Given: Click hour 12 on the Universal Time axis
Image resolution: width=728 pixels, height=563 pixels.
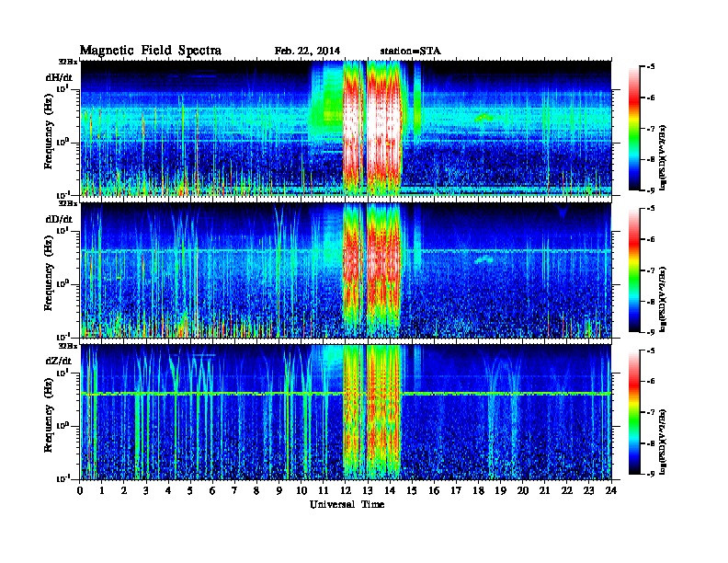Looking at the screenshot, I should [x=346, y=490].
